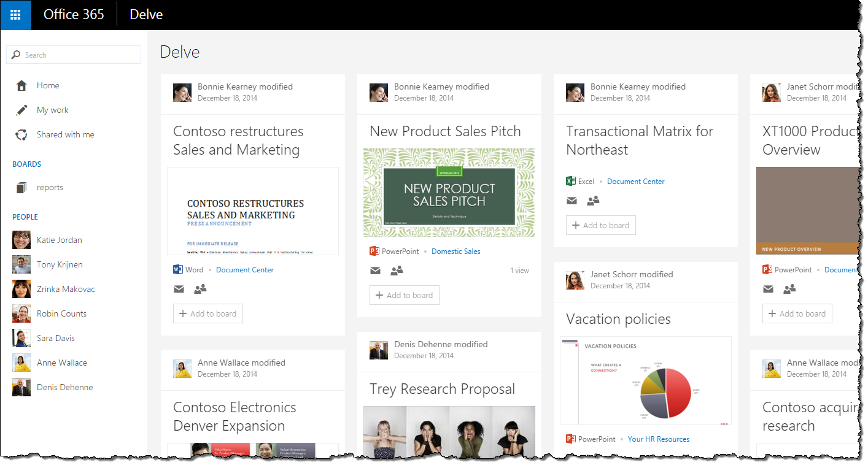This screenshot has height=465, width=868.
Task: Select Zrinka Makovac in People list
Action: (x=66, y=289)
